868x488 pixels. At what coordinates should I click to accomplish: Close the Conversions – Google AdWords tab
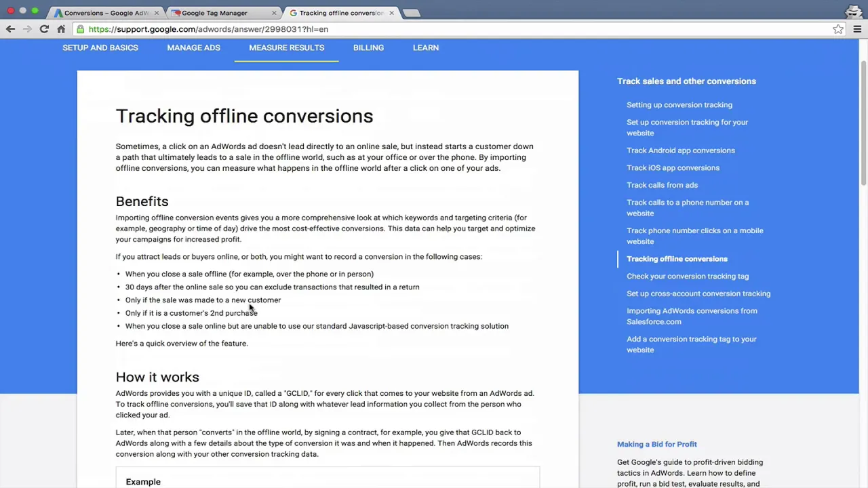click(x=157, y=13)
